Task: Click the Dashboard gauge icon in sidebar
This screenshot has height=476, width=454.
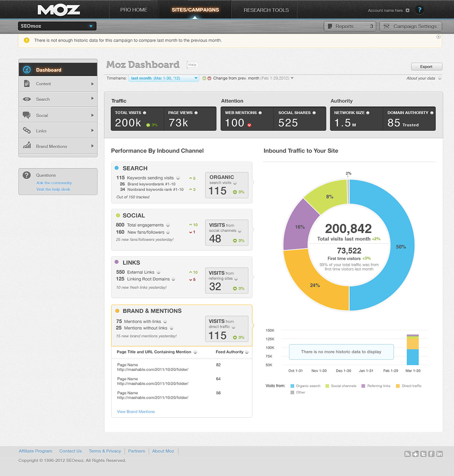Action: (x=27, y=70)
